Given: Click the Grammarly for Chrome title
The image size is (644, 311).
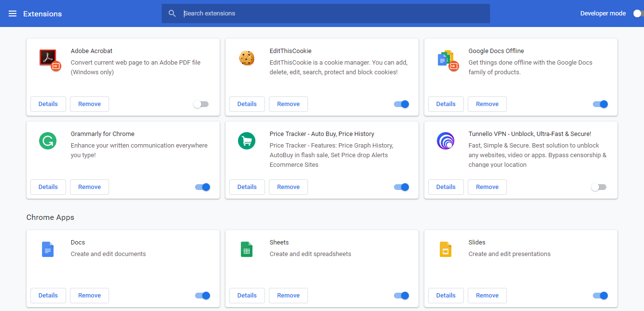Looking at the screenshot, I should click(x=103, y=134).
